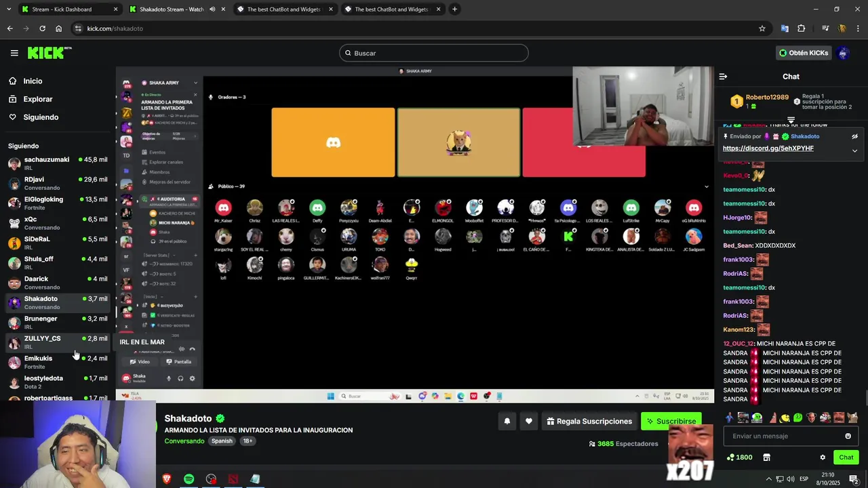Open Google Translate extension
Screen dimensions: 868x488
785,28
